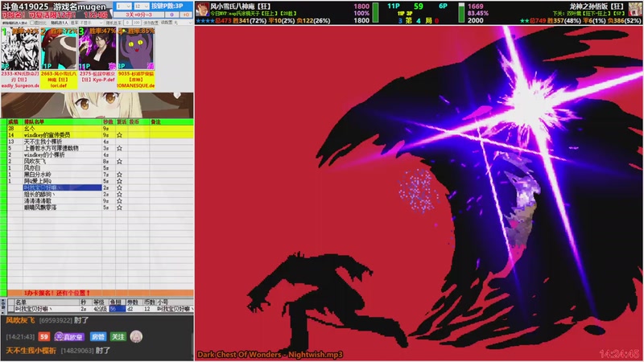The height and width of the screenshot is (362, 644).
Task: Click the 复活 column header
Action: (x=122, y=122)
